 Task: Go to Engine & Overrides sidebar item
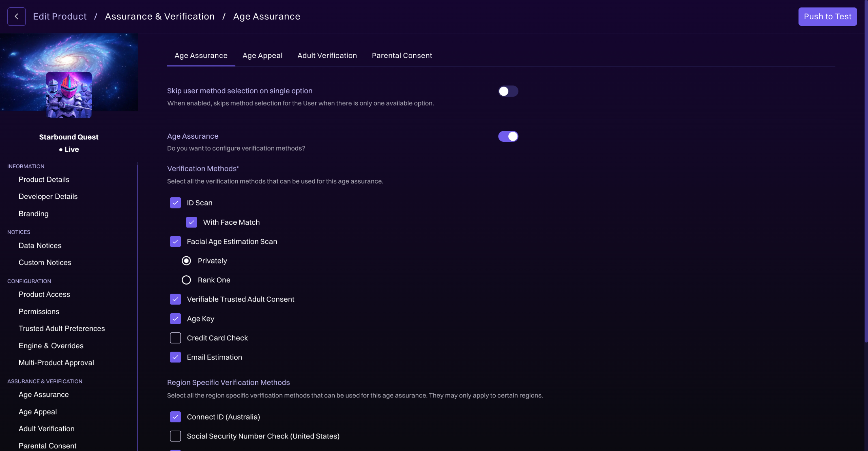51,346
